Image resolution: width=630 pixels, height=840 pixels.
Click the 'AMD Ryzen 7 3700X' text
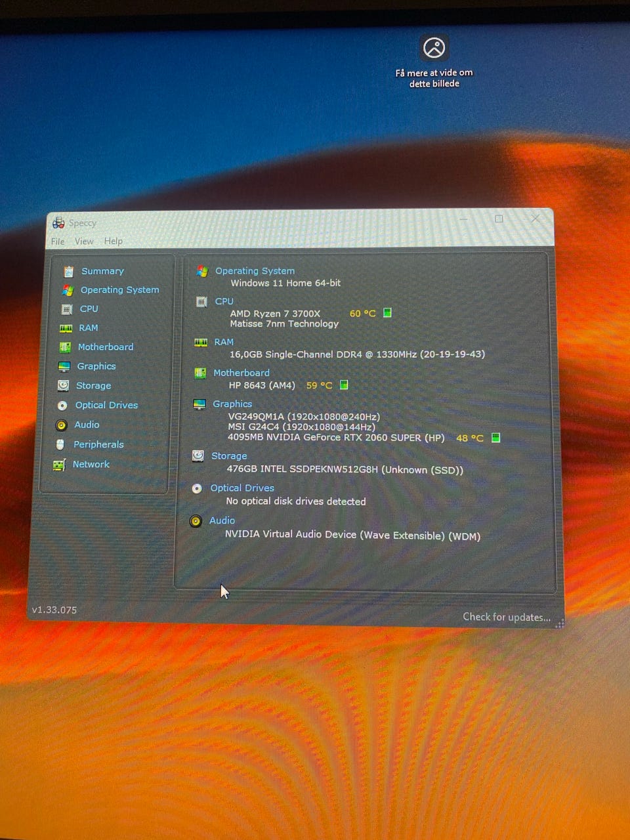click(x=275, y=314)
